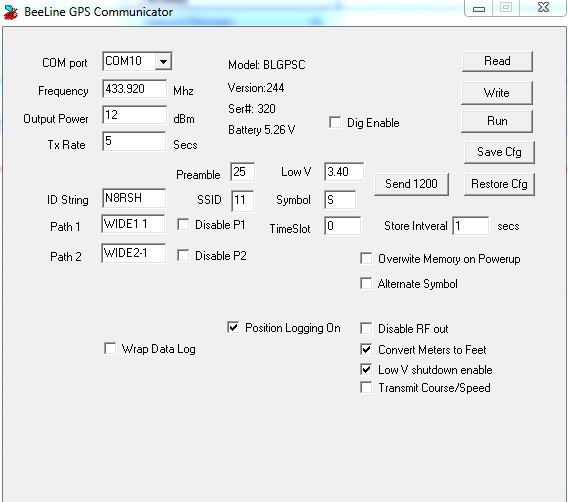Enable the Wrap Data Log checkbox

(x=110, y=348)
